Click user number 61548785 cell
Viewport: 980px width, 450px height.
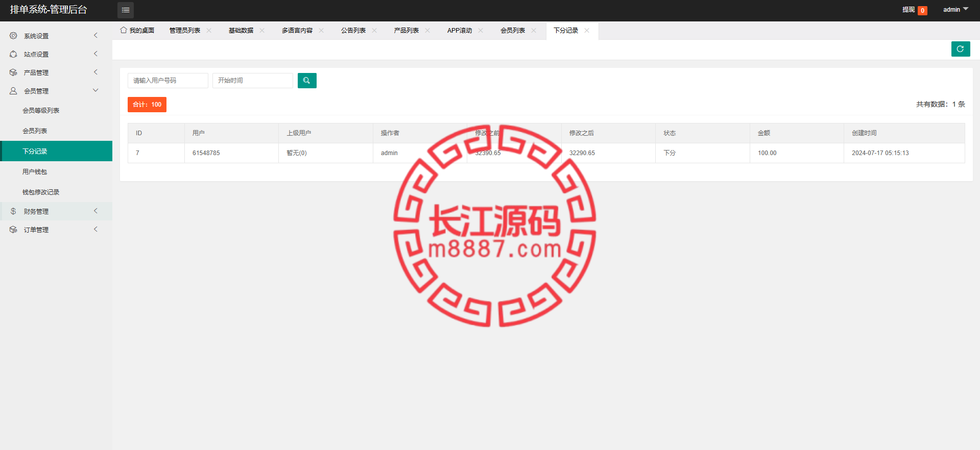(231, 153)
